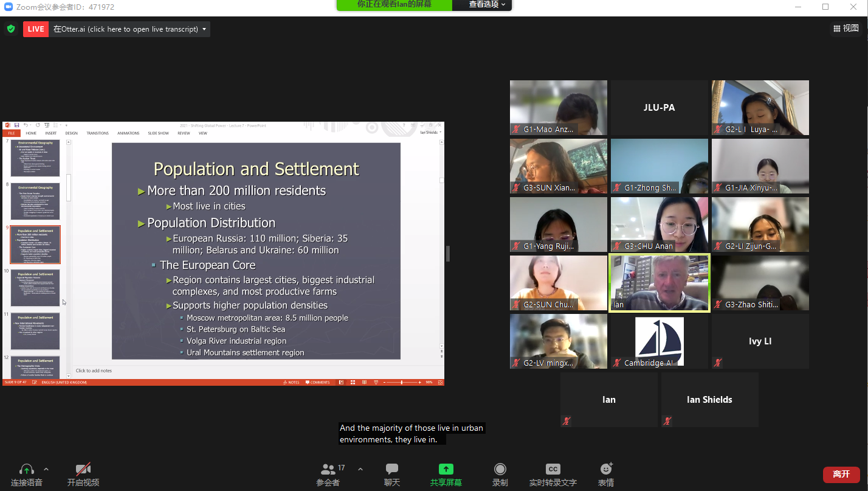
Task: Click the green 共享屏幕 share screen icon
Action: pyautogui.click(x=446, y=469)
